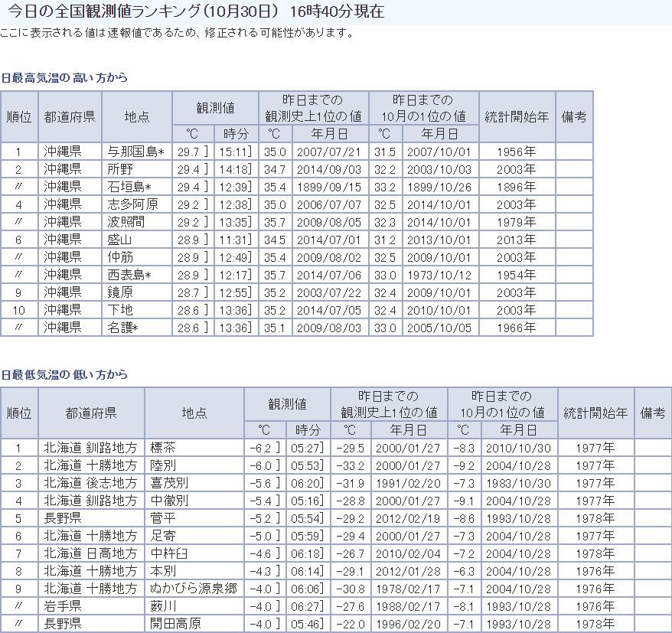The image size is (672, 633).
Task: Select the 菅平 station cell
Action: (x=194, y=518)
